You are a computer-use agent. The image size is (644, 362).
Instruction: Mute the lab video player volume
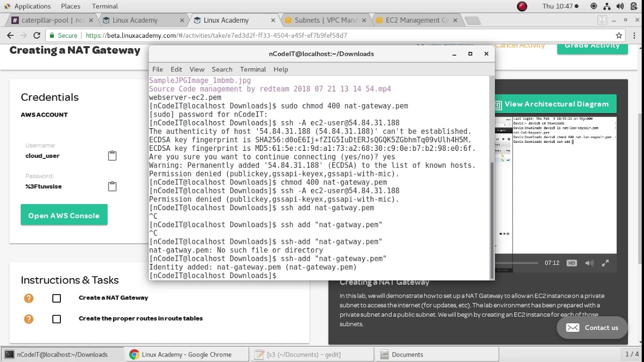tap(589, 263)
